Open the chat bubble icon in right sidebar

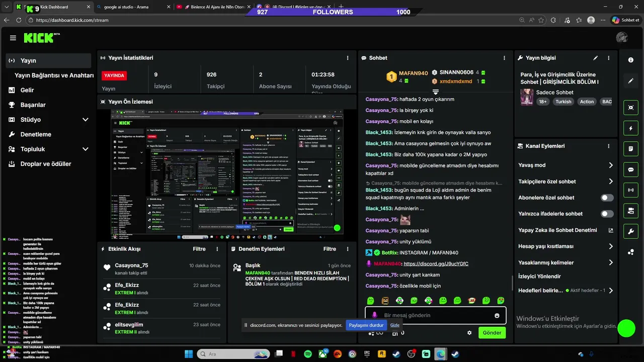(x=631, y=170)
